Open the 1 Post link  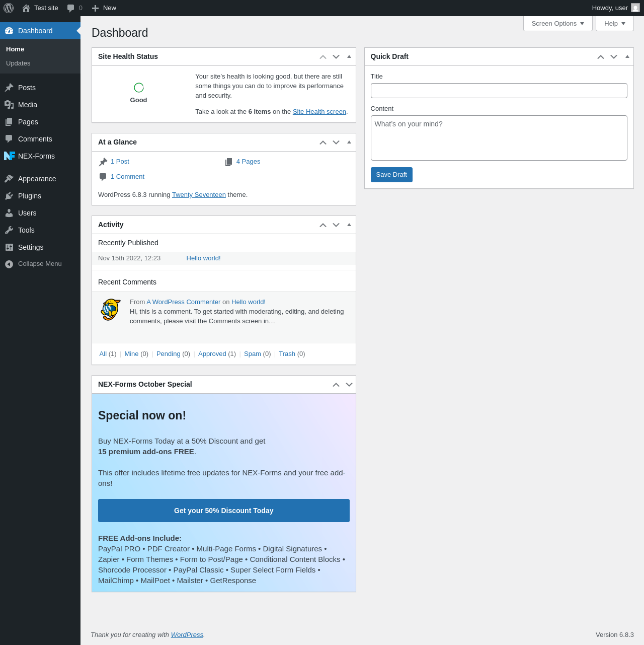click(120, 162)
